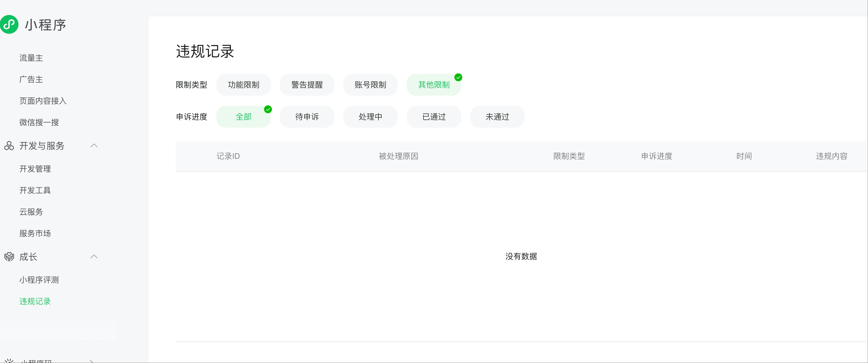Viewport: 868px width, 363px height.
Task: Click the 小程序码 icon at sidebar bottom
Action: coord(9,361)
